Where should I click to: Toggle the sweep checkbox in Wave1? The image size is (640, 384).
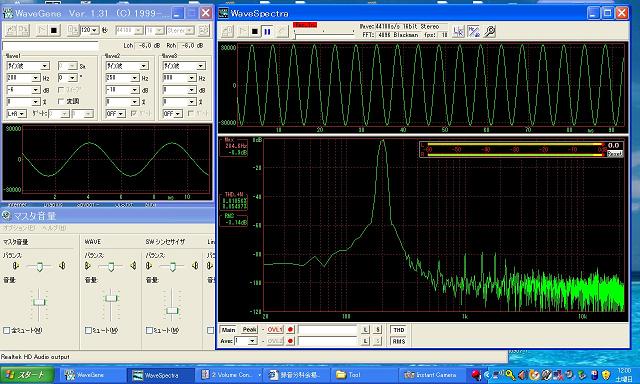click(61, 89)
